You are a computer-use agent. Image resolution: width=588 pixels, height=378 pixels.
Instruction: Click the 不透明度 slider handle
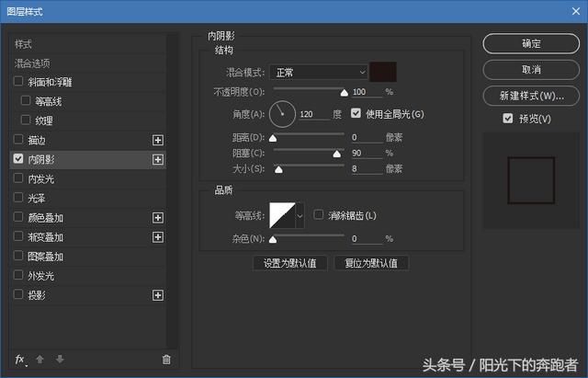pos(344,93)
